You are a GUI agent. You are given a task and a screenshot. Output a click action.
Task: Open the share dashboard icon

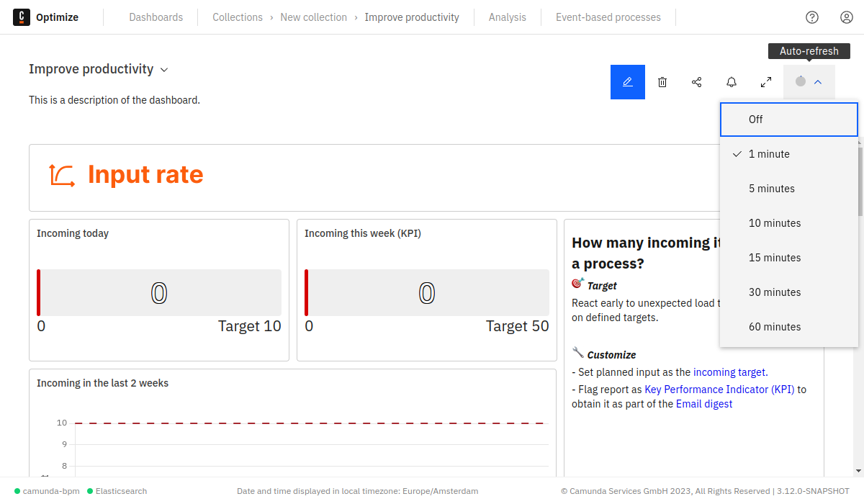pos(696,81)
